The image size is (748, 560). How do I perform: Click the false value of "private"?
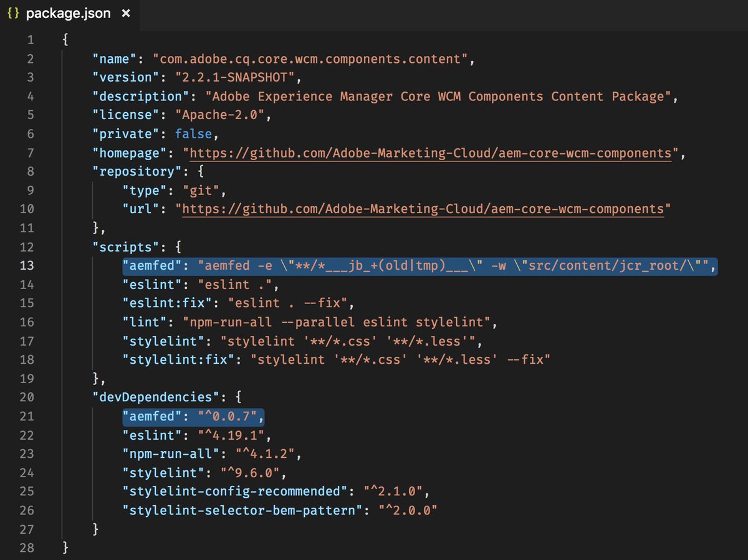coord(193,134)
